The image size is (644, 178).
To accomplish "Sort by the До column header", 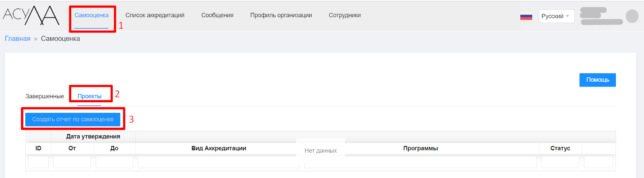I will pyautogui.click(x=114, y=148).
